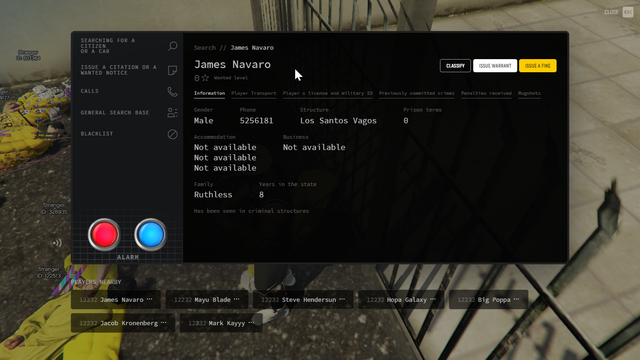Select nearby player Steve Hendersun
Image resolution: width=640 pixels, height=360 pixels.
pos(303,300)
